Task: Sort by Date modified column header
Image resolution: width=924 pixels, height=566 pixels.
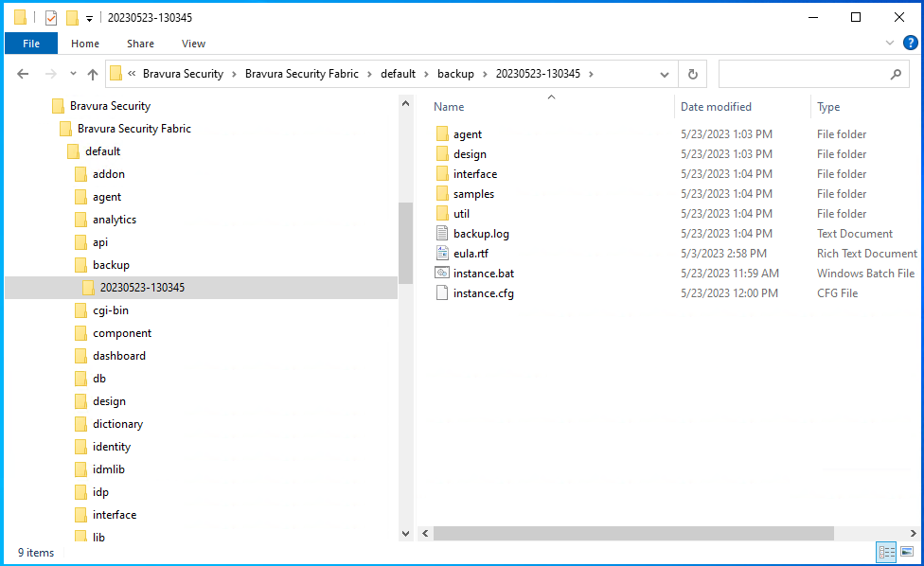Action: [716, 107]
